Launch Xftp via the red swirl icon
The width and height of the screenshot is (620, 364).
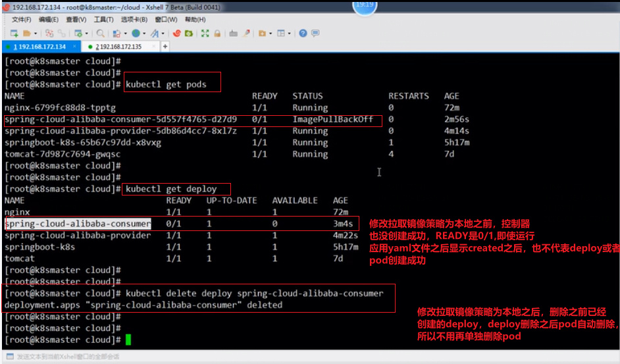tap(177, 33)
